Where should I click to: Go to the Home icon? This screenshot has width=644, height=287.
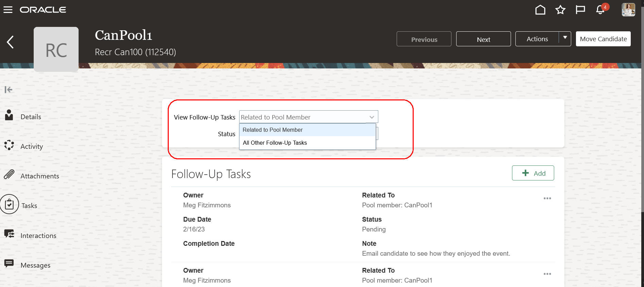click(x=540, y=10)
